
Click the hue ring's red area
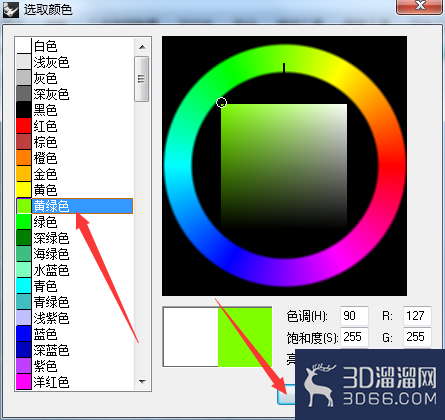point(391,166)
